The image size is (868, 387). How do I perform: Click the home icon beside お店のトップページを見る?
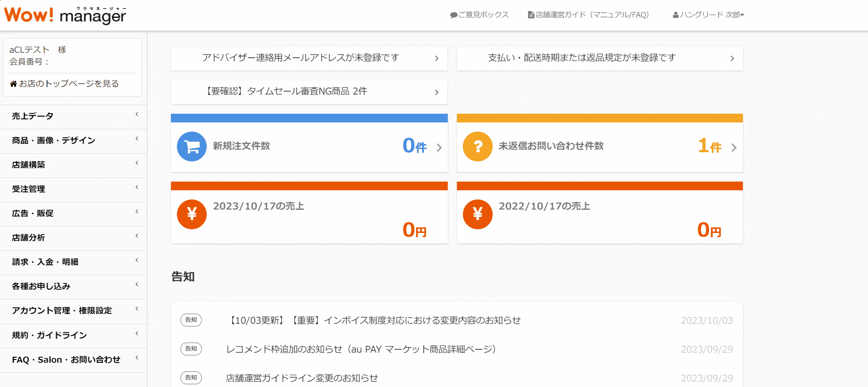coord(13,84)
